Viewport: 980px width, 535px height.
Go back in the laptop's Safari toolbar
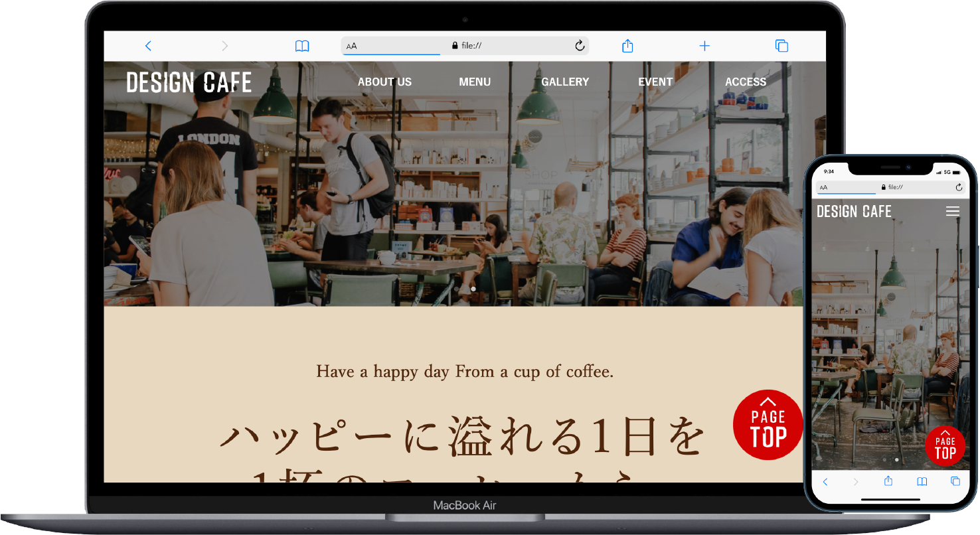point(148,46)
